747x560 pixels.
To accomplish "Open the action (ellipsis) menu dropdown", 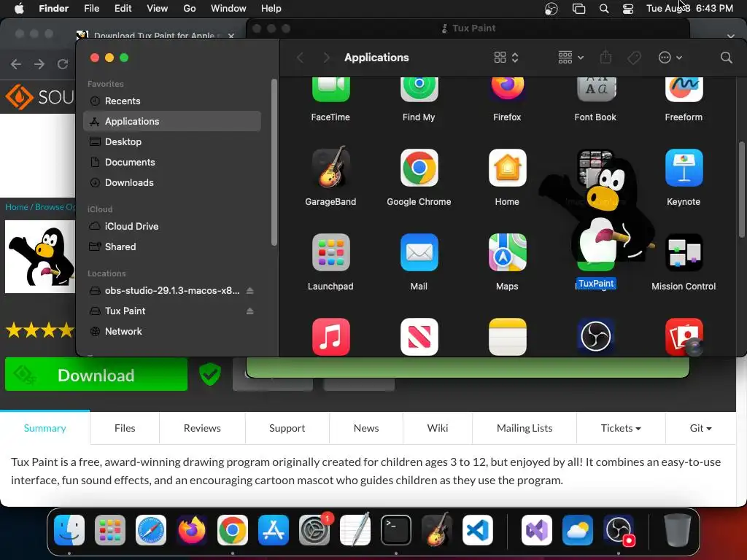I will pos(670,58).
